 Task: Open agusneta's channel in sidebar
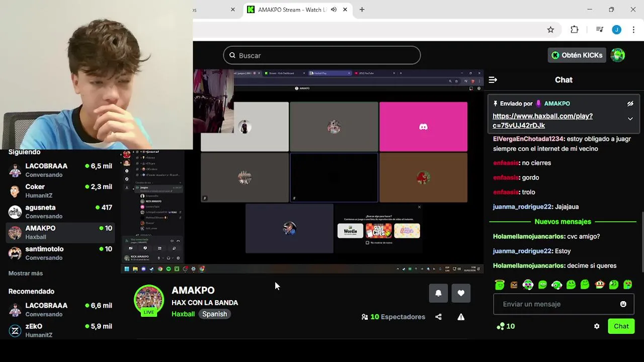pyautogui.click(x=60, y=212)
